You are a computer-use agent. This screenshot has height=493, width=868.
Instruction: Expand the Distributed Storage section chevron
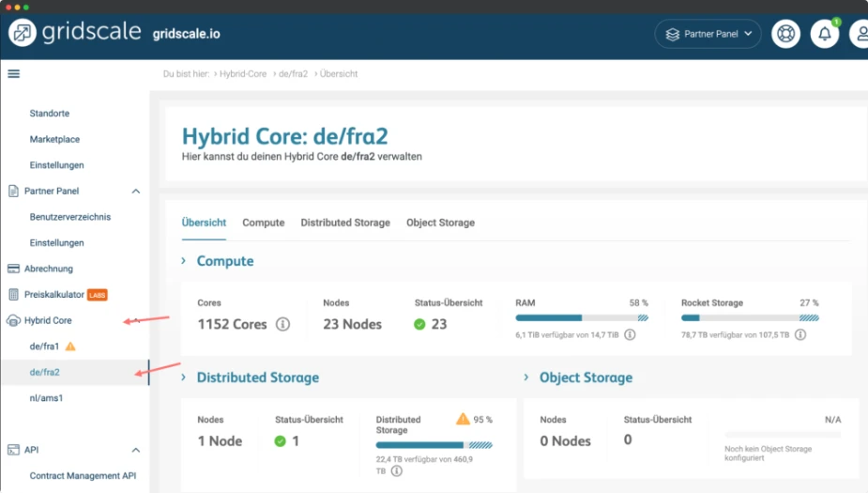point(184,377)
